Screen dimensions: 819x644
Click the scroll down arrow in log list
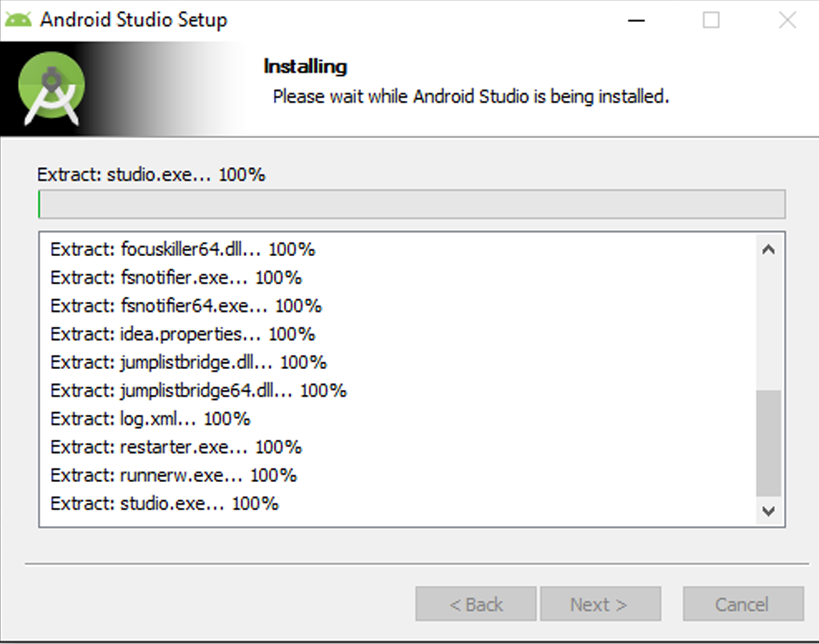[x=768, y=511]
